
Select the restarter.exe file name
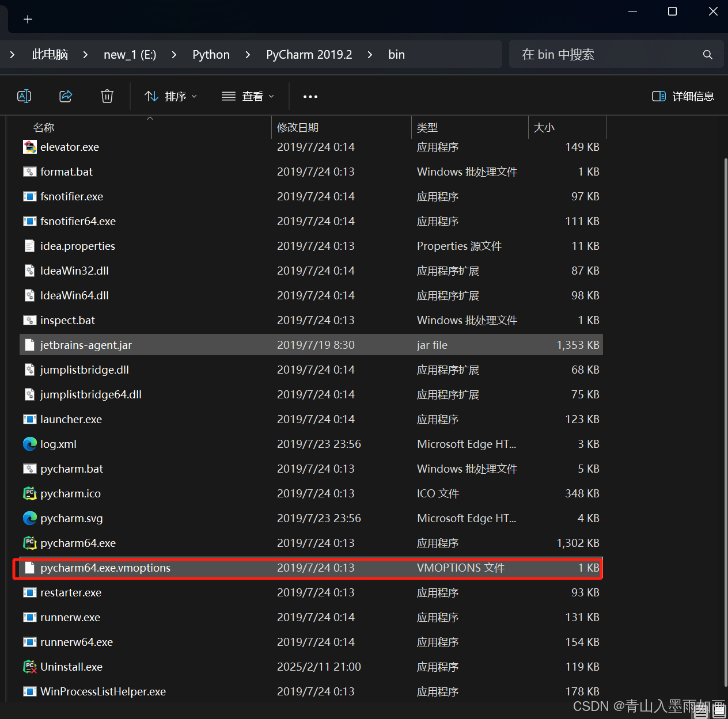71,592
